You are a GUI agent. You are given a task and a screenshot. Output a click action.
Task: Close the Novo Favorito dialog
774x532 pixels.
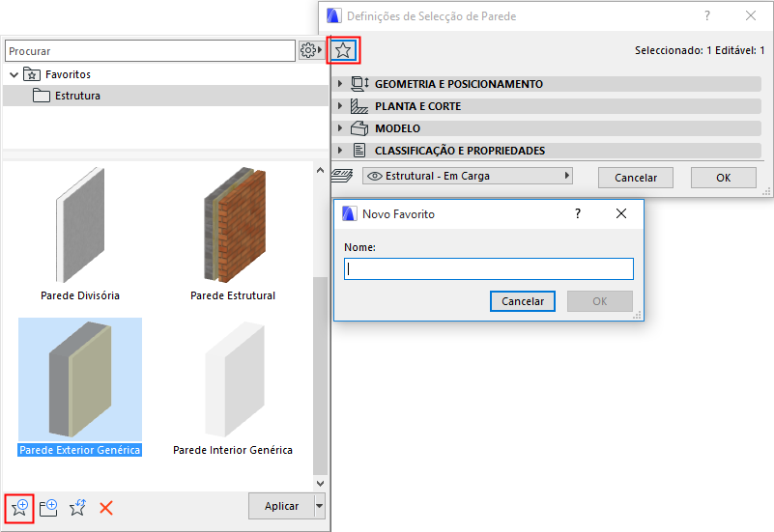click(x=621, y=213)
